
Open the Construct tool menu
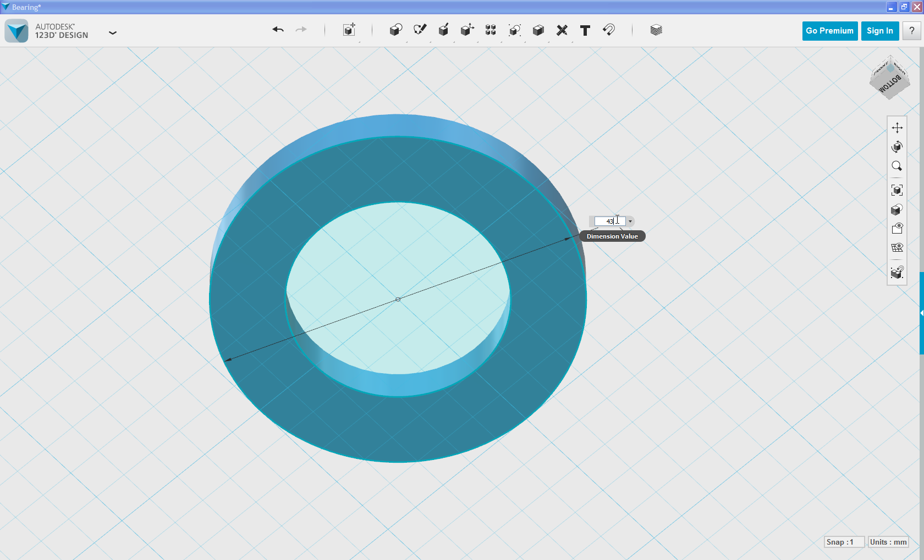[443, 30]
